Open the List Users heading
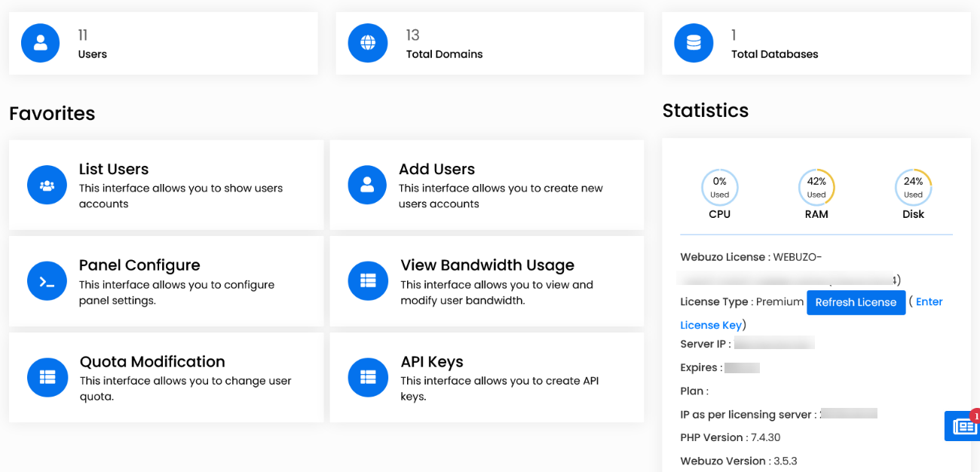 114,169
